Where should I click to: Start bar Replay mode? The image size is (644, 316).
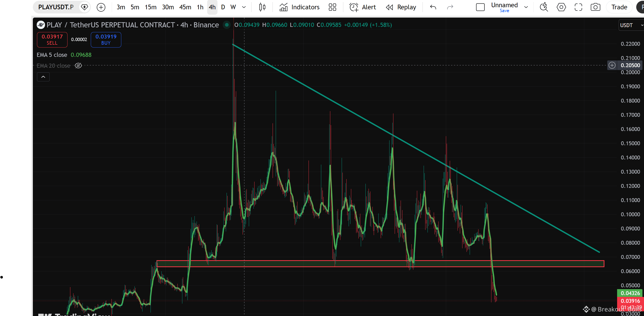tap(401, 7)
